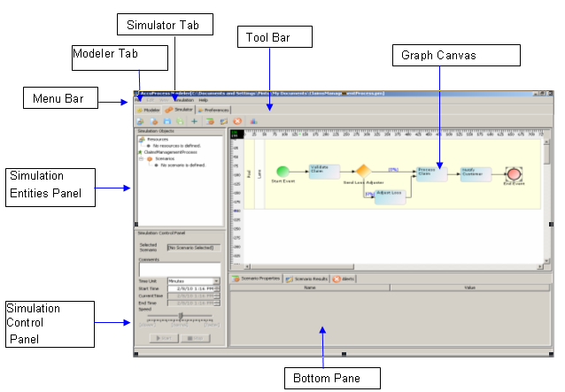Select the orange gateway diamond on canvas

click(x=362, y=171)
